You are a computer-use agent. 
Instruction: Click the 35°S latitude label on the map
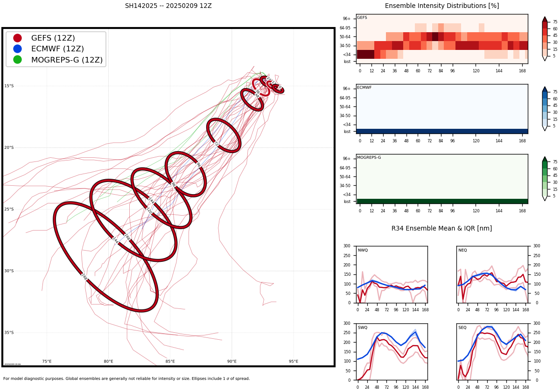coord(9,332)
